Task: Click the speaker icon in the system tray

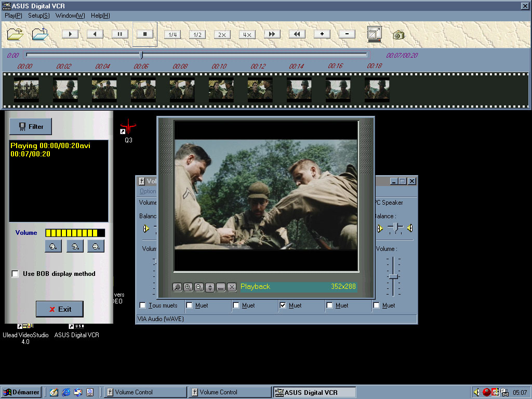Action: [477, 392]
